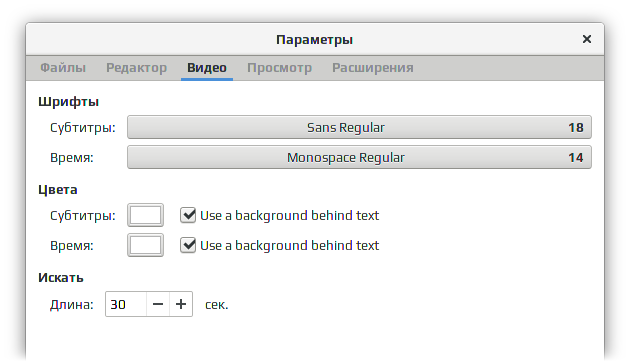Click the Искать section heading
Image resolution: width=630 pixels, height=361 pixels.
click(61, 278)
